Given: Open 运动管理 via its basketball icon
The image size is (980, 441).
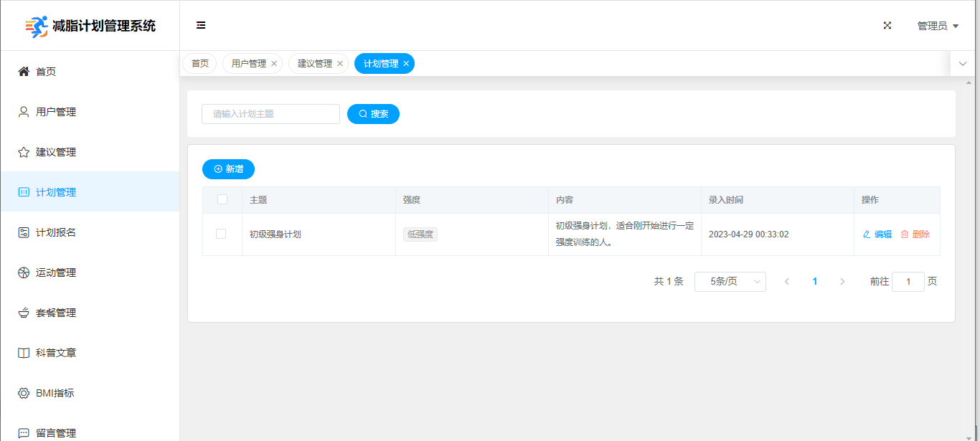Looking at the screenshot, I should (x=24, y=272).
